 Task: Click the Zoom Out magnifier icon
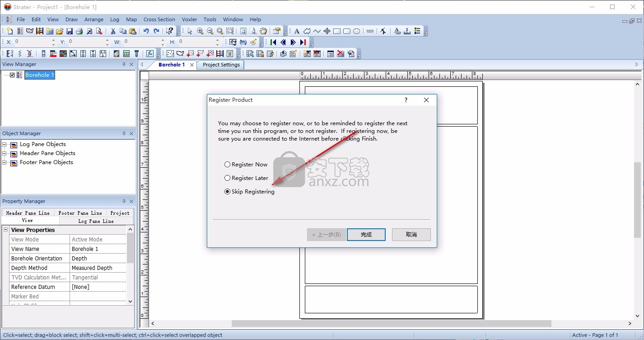[x=210, y=31]
